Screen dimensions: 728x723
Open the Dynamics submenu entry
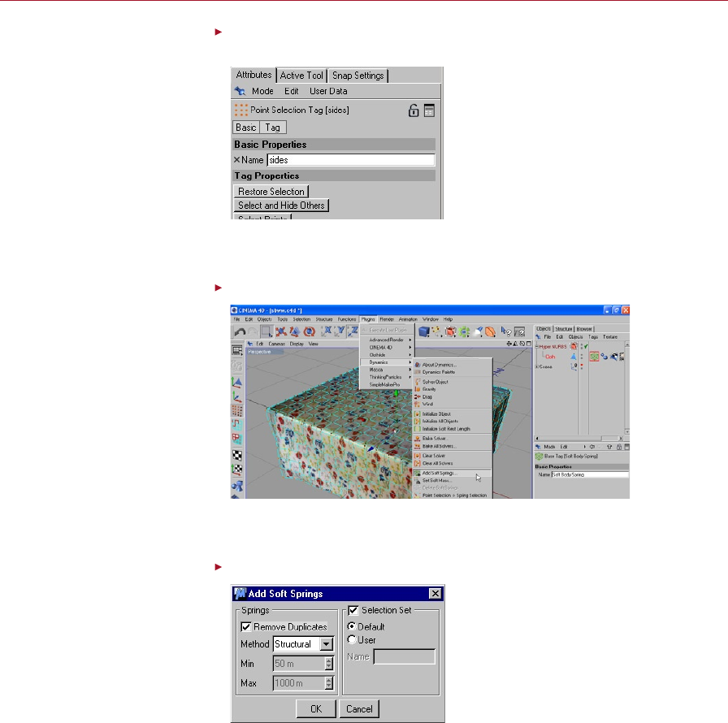tap(387, 362)
